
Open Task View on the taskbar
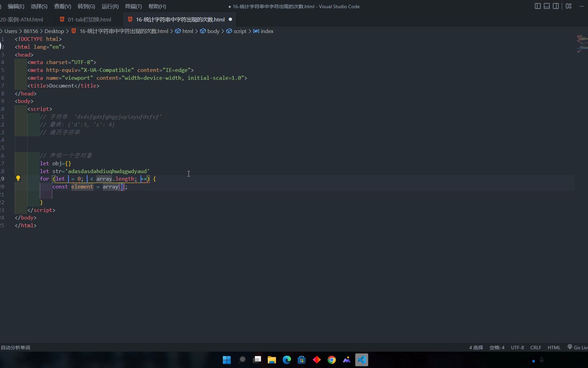pyautogui.click(x=257, y=360)
